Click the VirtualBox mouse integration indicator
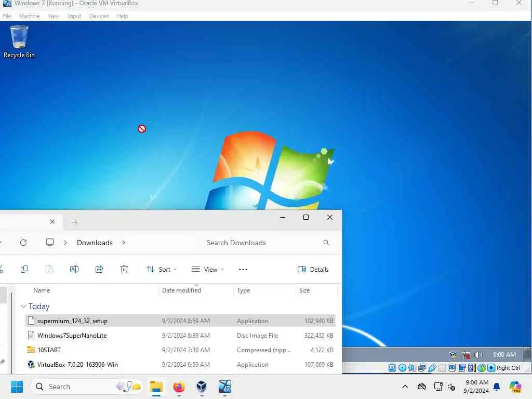The image size is (532, 399). (x=481, y=368)
